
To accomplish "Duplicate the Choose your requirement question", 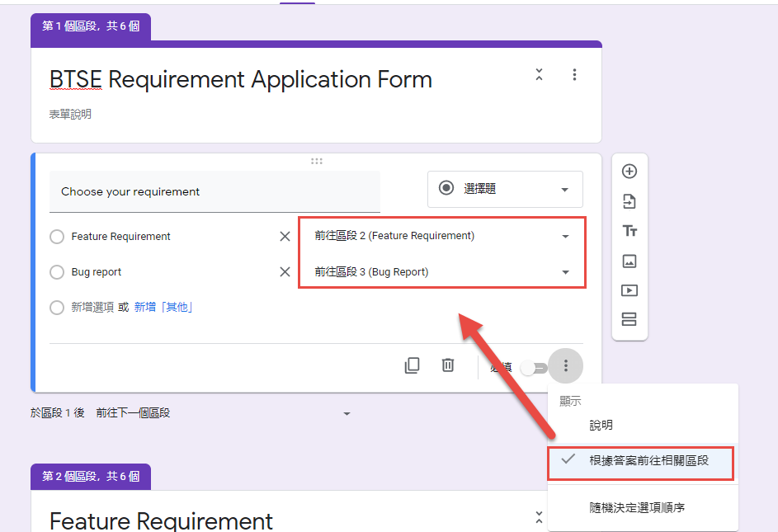I will pos(412,365).
